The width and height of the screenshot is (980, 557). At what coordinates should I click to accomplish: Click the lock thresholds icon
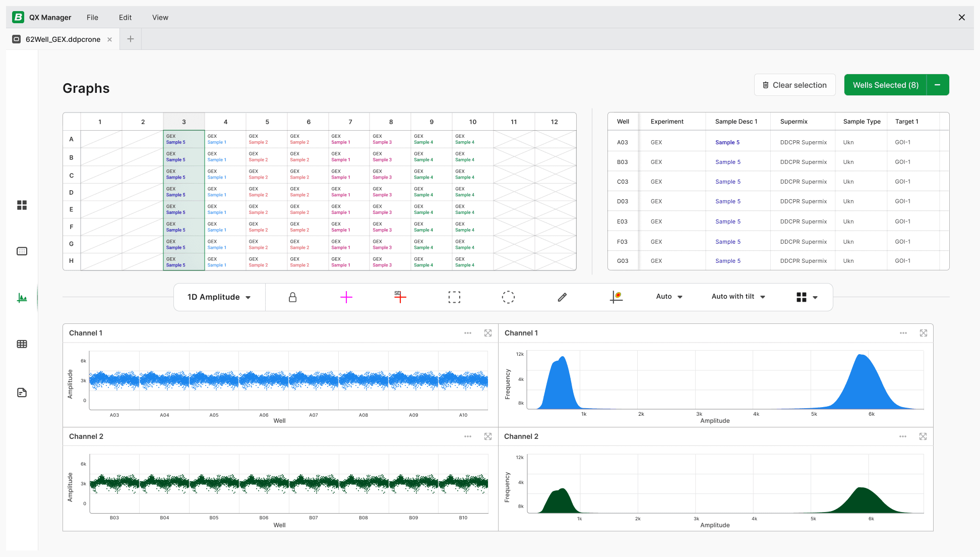(x=292, y=297)
